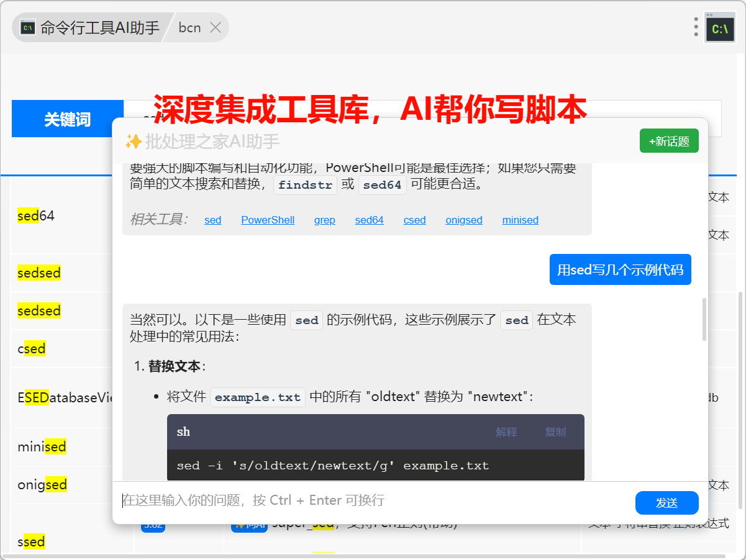Click the example.txt inline code
The image size is (746, 560).
[x=258, y=397]
